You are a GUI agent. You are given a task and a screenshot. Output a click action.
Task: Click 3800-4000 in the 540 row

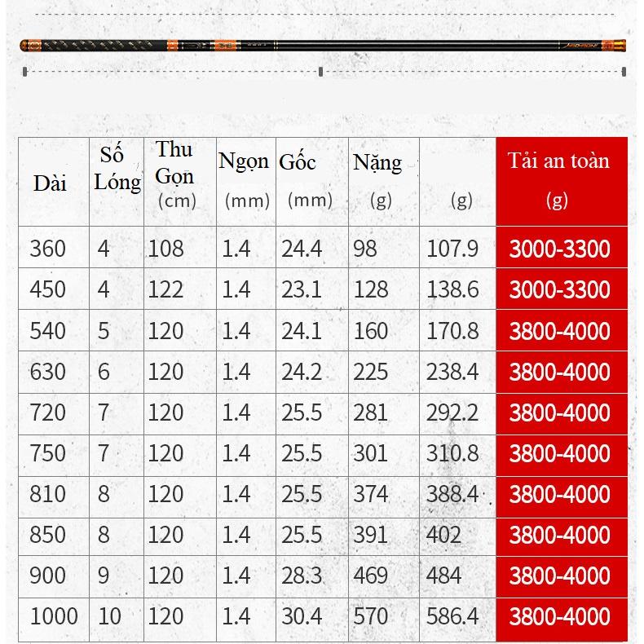point(560,331)
